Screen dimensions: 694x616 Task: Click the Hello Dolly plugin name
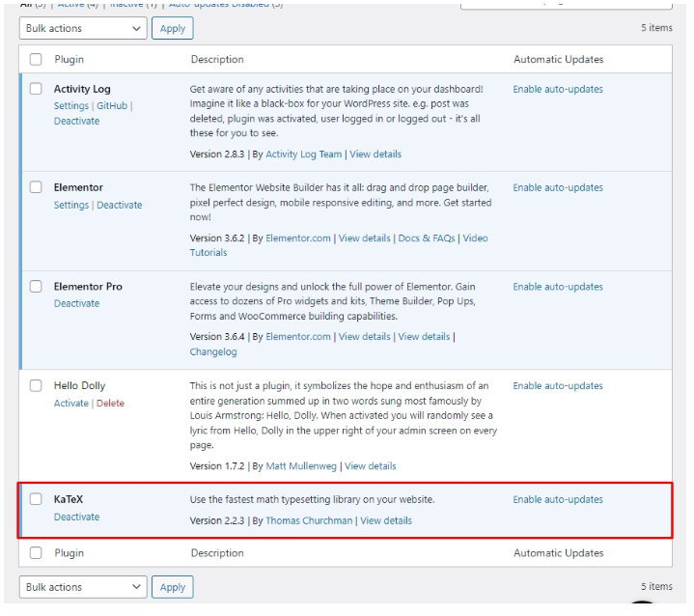(x=80, y=385)
